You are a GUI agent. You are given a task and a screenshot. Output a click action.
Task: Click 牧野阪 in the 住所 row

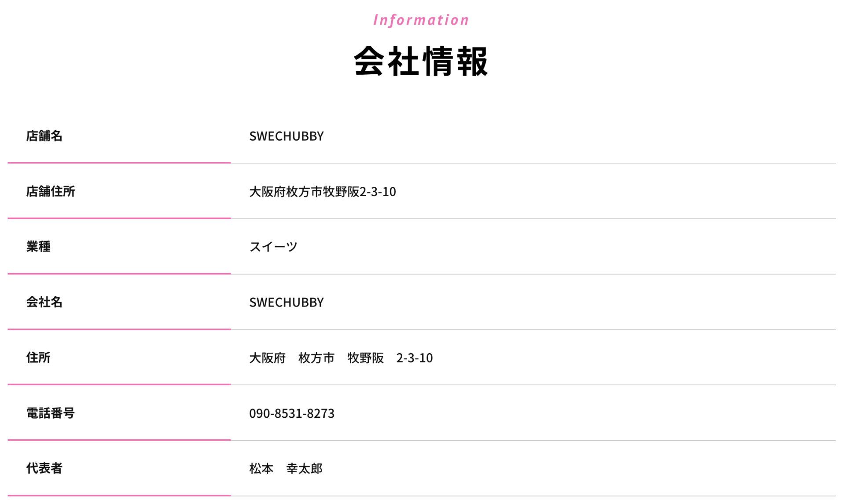(366, 358)
